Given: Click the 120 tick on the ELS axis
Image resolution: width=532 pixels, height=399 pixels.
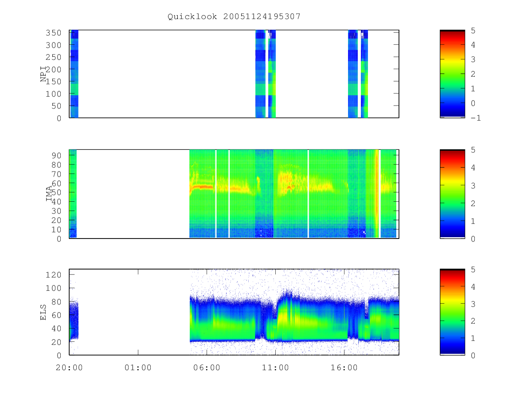Looking at the screenshot, I should (54, 274).
